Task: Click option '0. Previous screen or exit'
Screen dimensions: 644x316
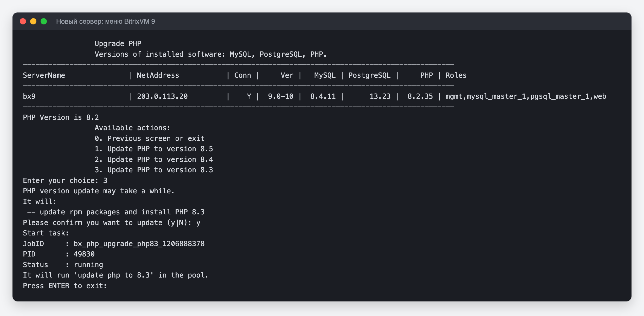Action: coord(150,139)
